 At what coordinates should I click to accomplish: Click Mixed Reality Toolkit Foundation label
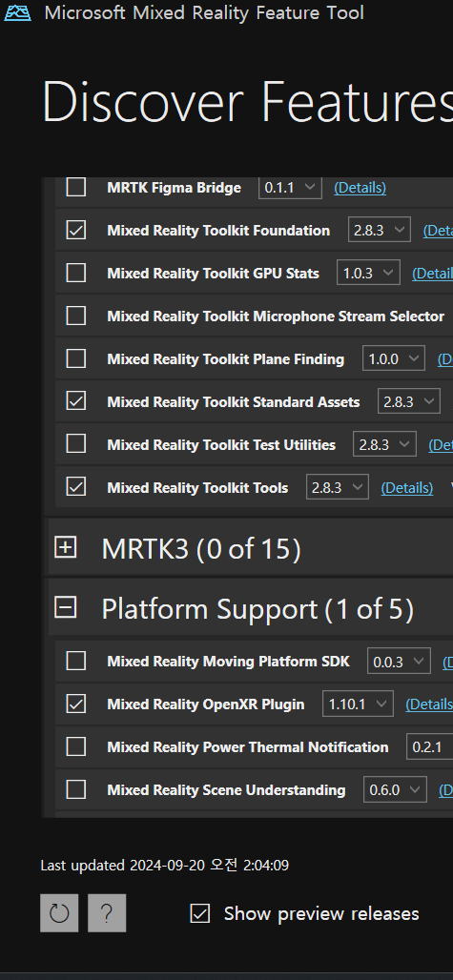tap(218, 230)
